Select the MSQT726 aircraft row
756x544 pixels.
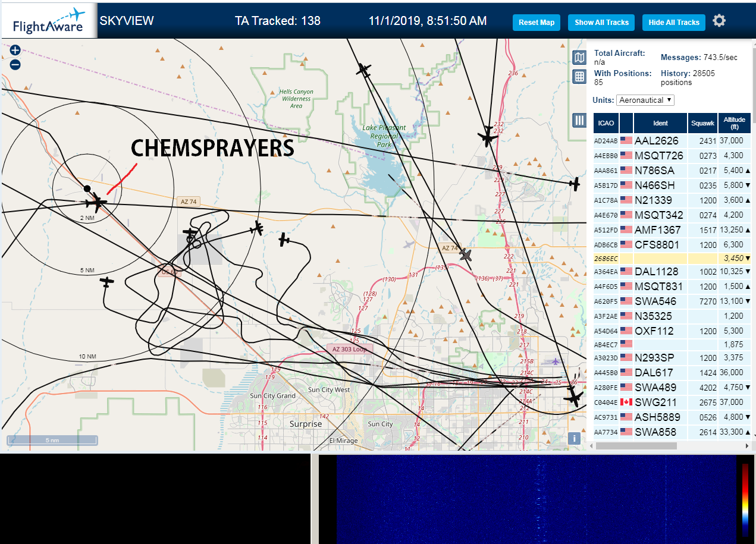coord(672,156)
